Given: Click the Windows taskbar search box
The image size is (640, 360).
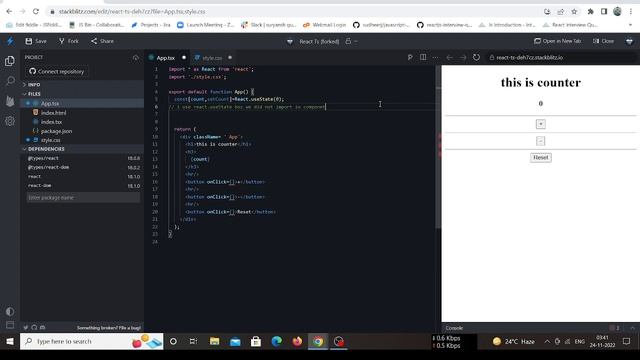Looking at the screenshot, I should pos(91,341).
